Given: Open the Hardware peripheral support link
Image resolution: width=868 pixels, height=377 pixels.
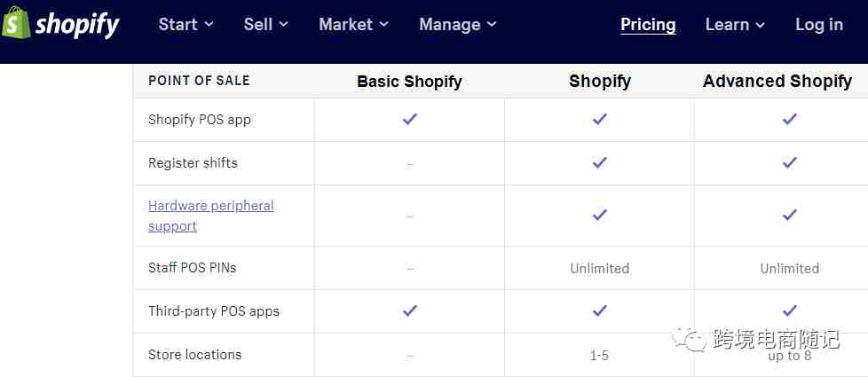Looking at the screenshot, I should tap(211, 216).
